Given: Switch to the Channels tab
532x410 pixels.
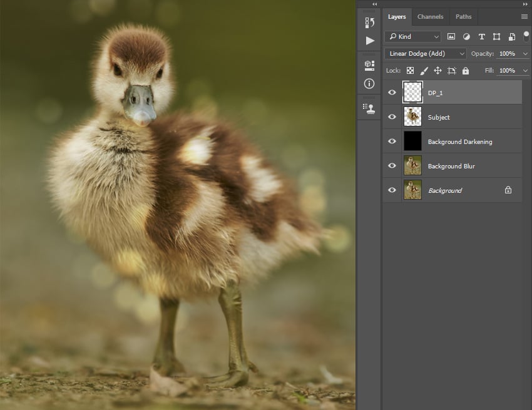Looking at the screenshot, I should coord(431,16).
